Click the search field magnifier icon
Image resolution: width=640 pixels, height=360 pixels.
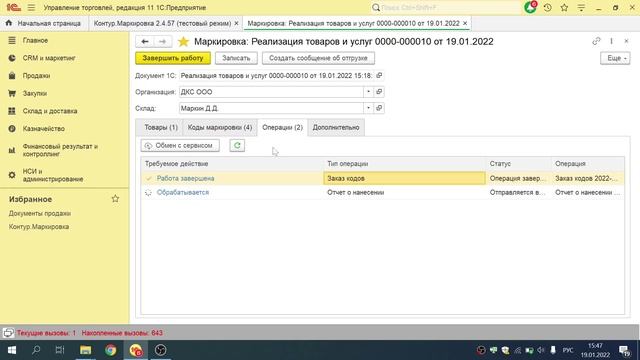(376, 7)
